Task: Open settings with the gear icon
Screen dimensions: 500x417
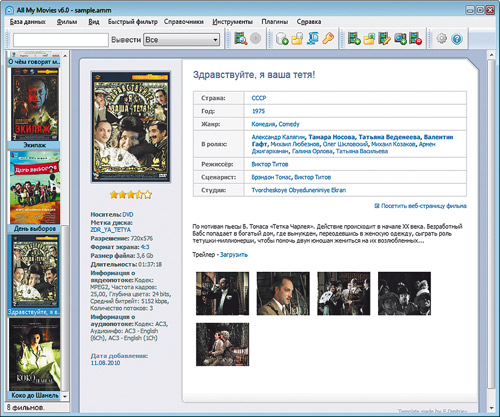Action: [x=441, y=39]
